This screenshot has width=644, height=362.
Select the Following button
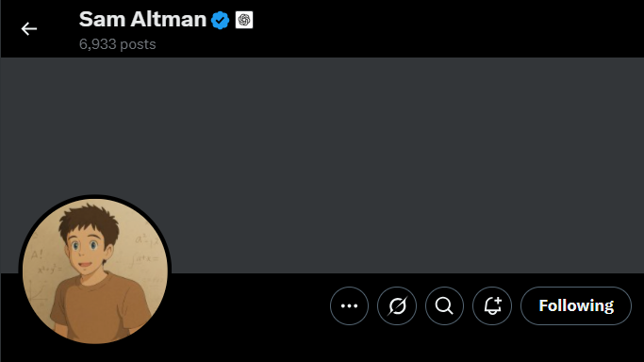[x=576, y=305]
